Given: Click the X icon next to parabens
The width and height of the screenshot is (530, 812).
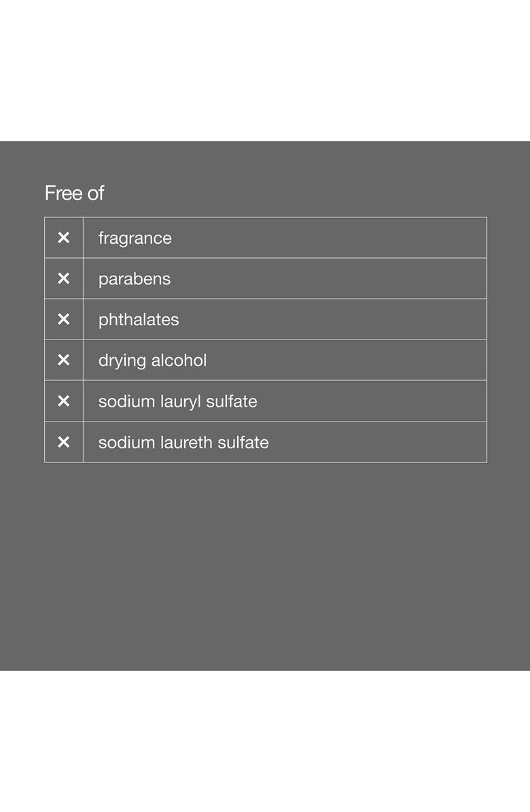Looking at the screenshot, I should tap(63, 278).
